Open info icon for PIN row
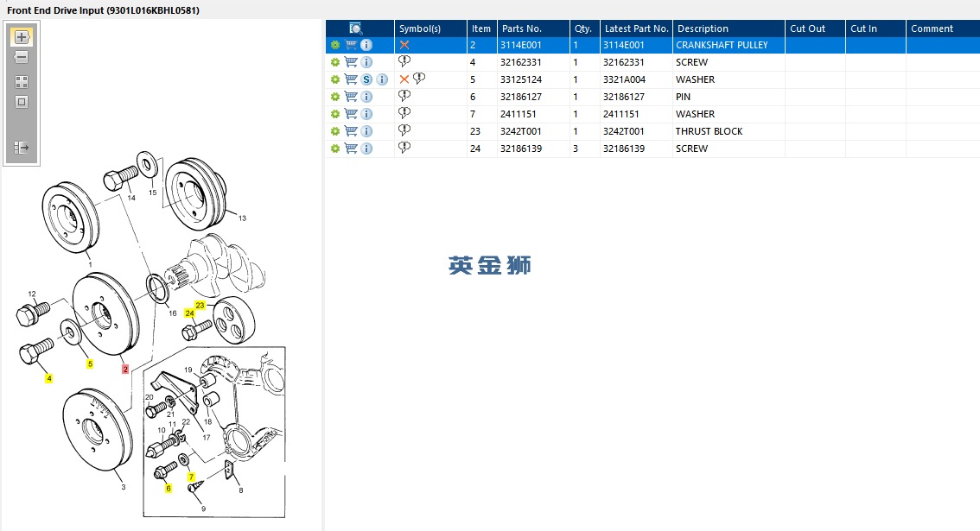This screenshot has height=531, width=980. [x=366, y=97]
